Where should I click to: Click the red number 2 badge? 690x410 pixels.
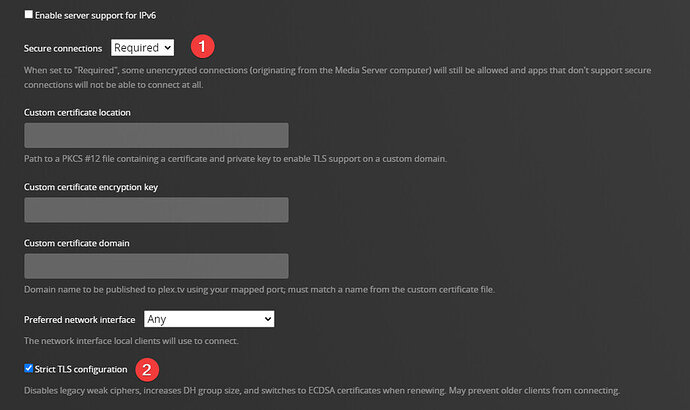(x=148, y=369)
